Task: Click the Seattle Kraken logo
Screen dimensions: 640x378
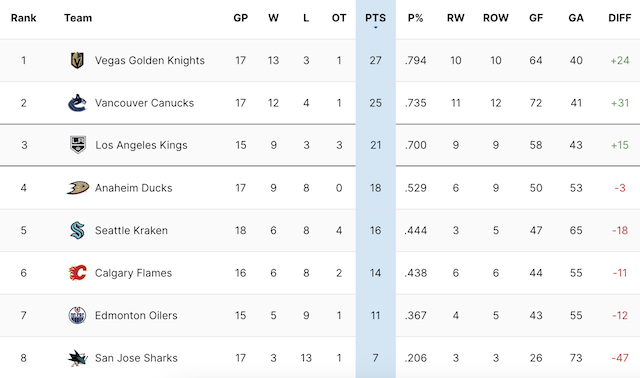Action: point(77,230)
